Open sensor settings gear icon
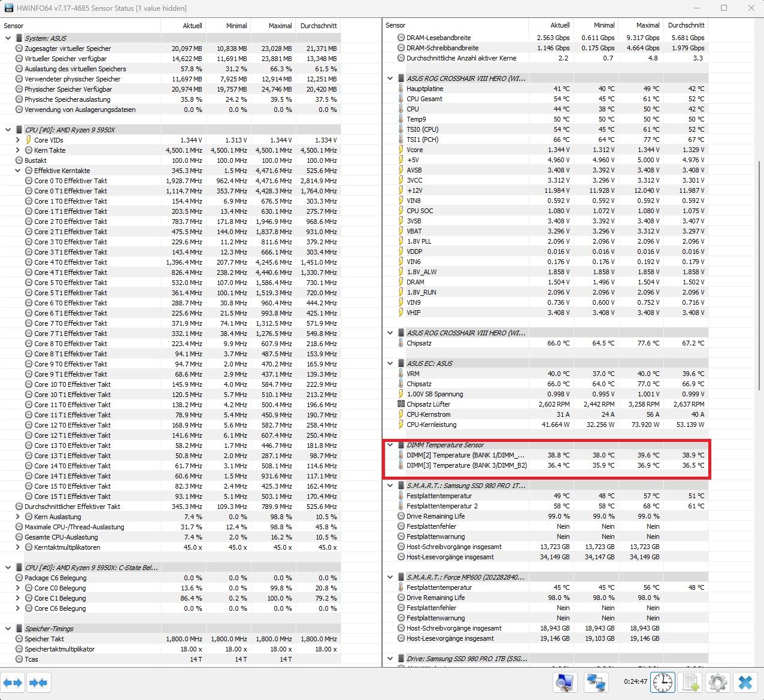 [x=717, y=682]
